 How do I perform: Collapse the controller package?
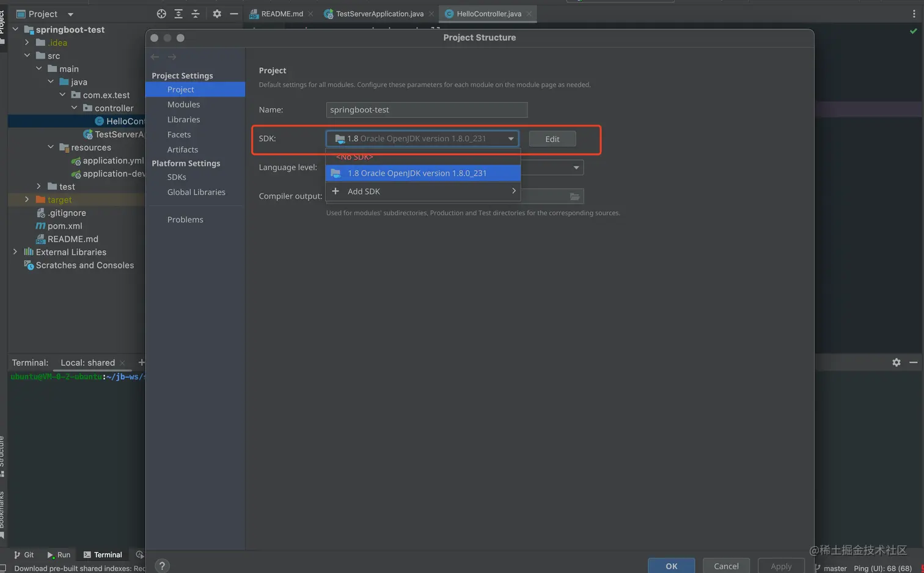pyautogui.click(x=74, y=108)
